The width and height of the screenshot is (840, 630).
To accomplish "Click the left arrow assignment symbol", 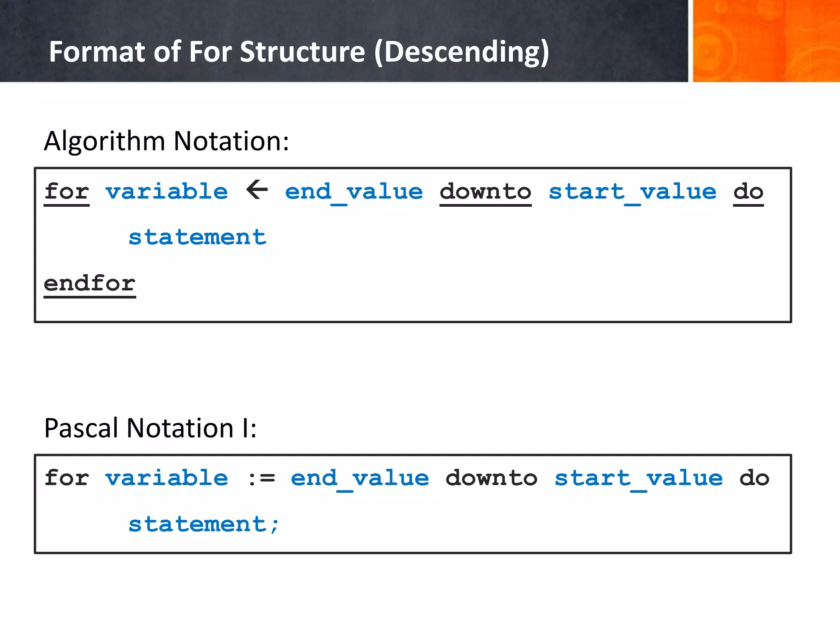I will [x=257, y=190].
